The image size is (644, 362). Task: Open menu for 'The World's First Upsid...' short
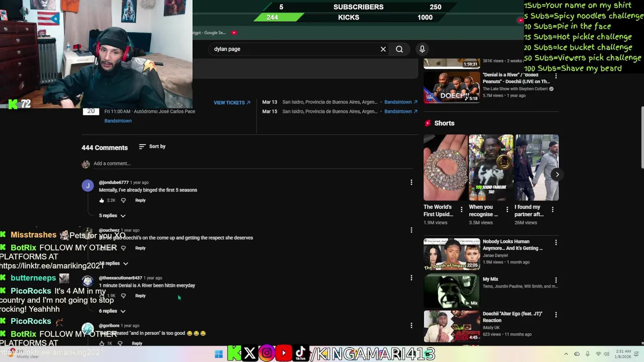pos(461,210)
